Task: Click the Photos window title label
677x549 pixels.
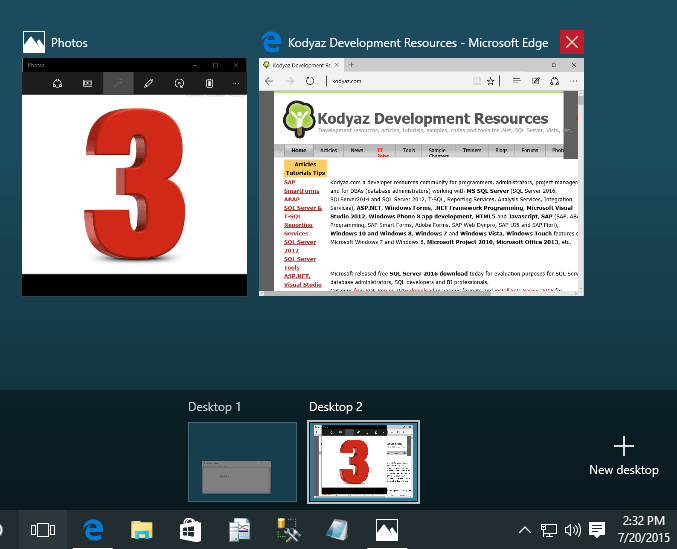Action: pyautogui.click(x=69, y=43)
